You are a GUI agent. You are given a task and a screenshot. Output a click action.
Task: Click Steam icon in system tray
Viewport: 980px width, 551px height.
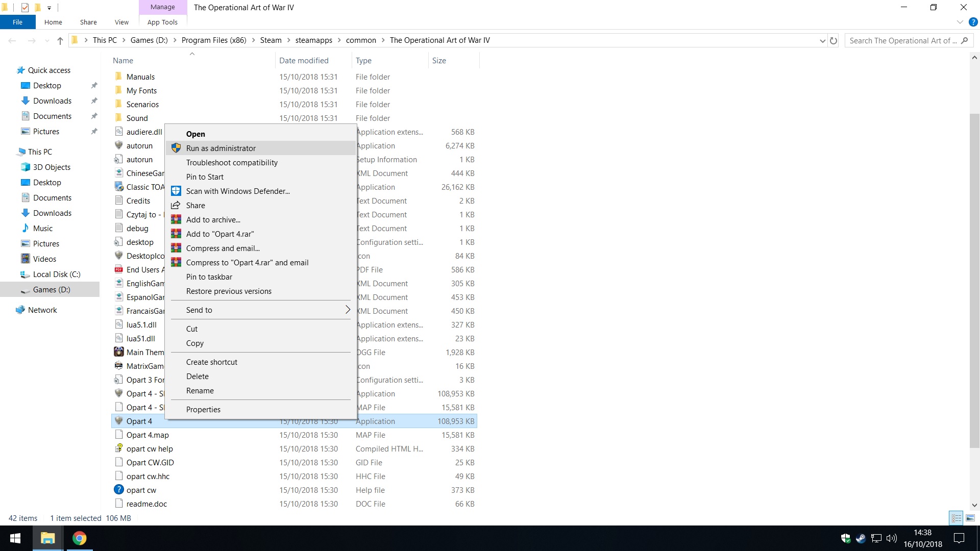(x=861, y=538)
